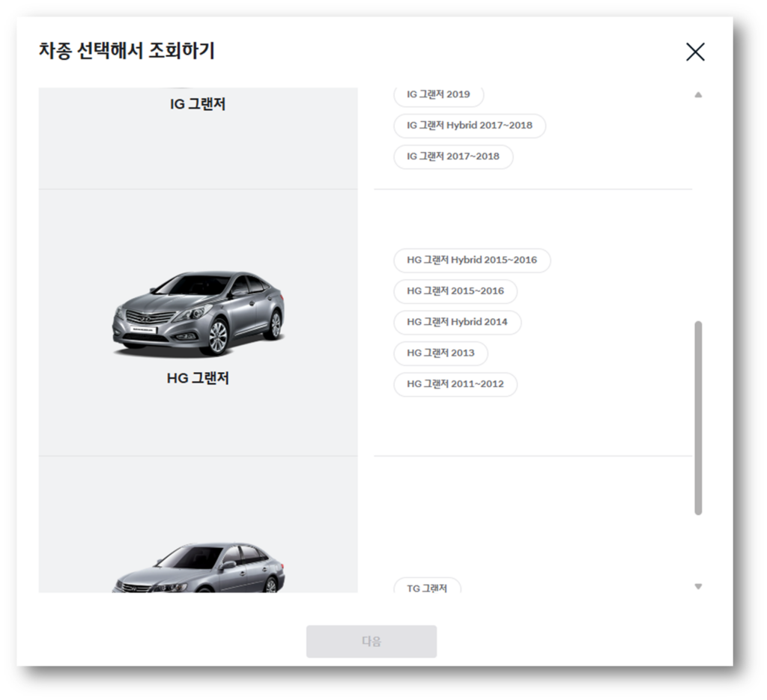Select the IG 그랜저 2017~2018 option
767x700 pixels.
click(x=452, y=157)
